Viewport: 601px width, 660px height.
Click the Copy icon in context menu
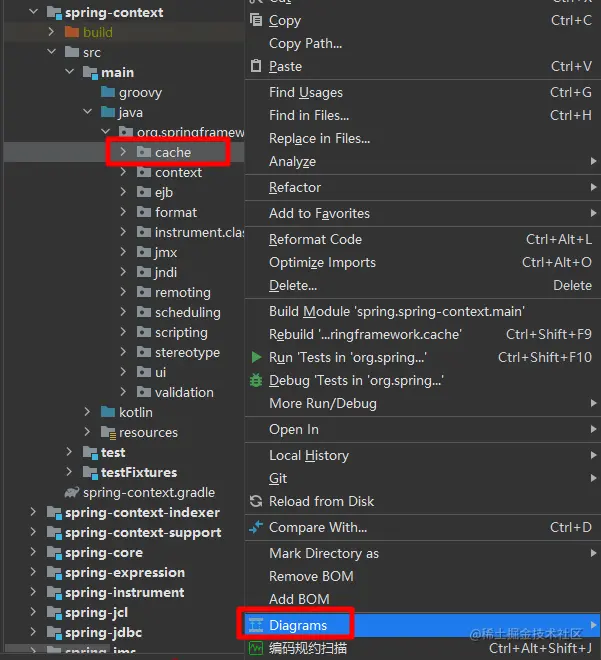click(x=256, y=20)
